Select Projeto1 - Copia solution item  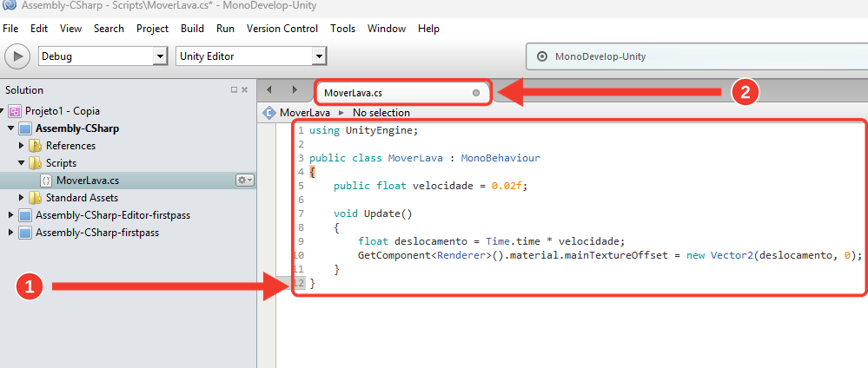pyautogui.click(x=63, y=111)
